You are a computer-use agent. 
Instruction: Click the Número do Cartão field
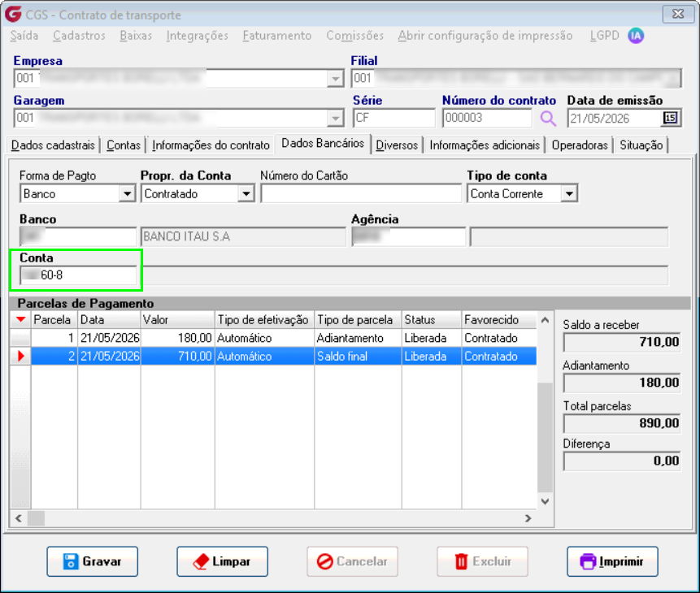point(361,194)
